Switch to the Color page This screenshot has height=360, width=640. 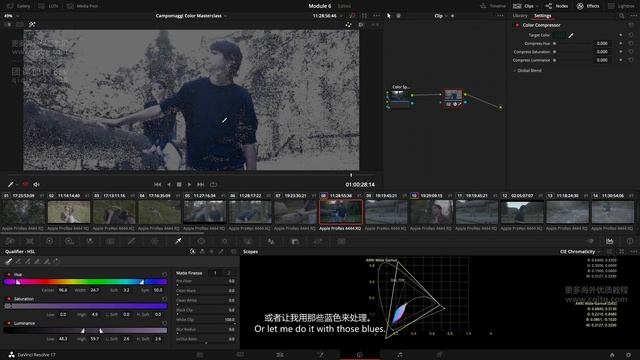(x=360, y=355)
